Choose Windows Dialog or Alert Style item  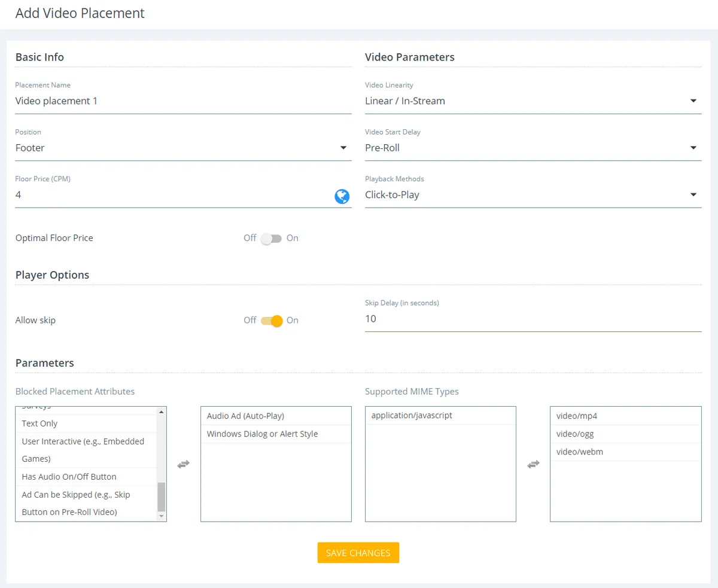click(262, 434)
